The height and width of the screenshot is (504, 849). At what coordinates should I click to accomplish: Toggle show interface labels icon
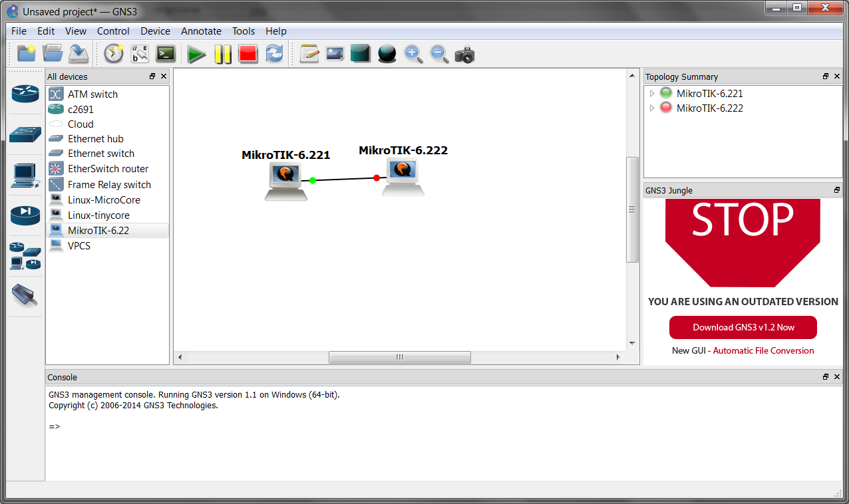coord(140,54)
